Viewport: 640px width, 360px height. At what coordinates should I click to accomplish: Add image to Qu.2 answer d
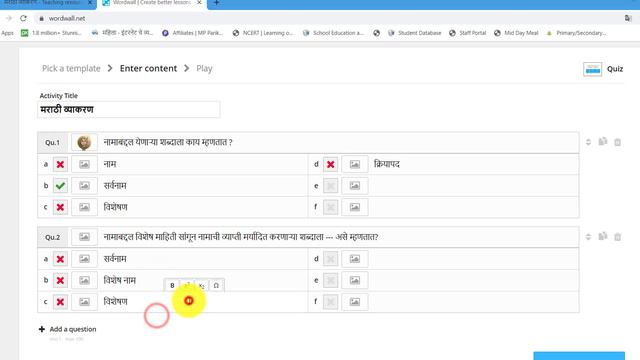[x=354, y=259]
